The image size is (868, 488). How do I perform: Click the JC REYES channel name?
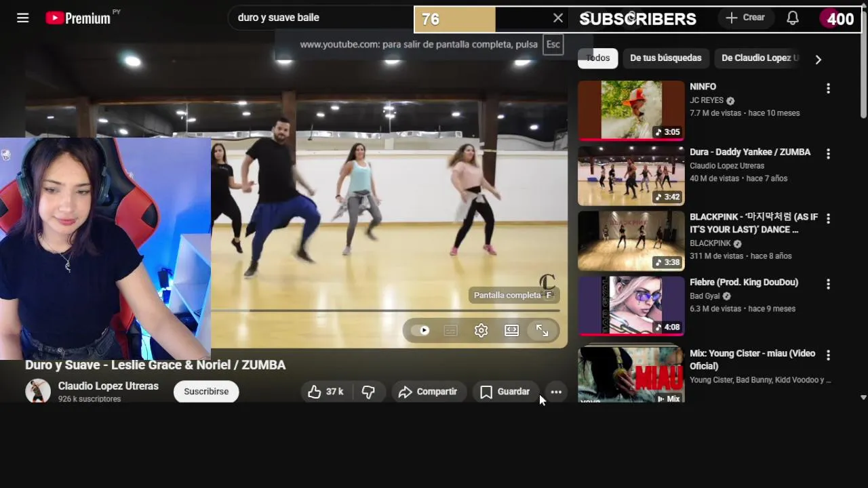click(x=707, y=100)
